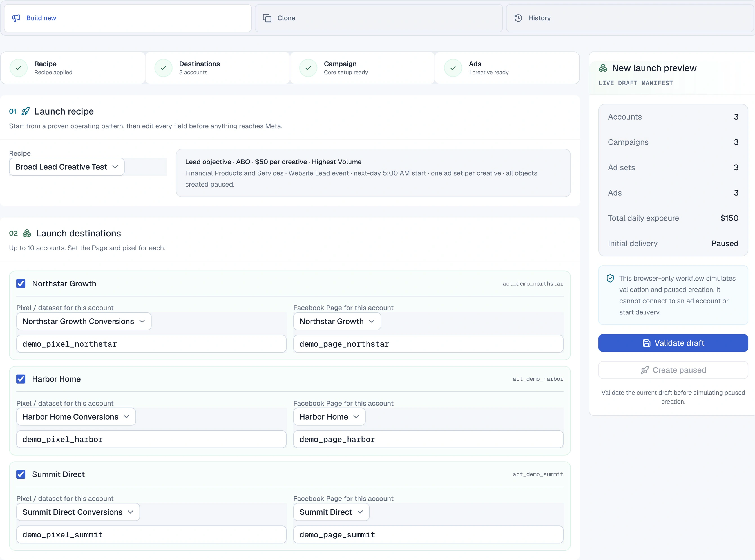Go to the Destinations step
The image size is (755, 560).
(x=217, y=68)
